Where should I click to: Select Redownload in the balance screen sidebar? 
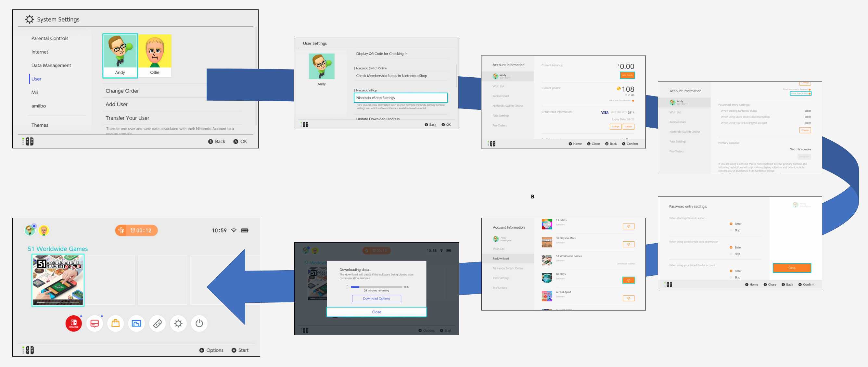click(500, 96)
